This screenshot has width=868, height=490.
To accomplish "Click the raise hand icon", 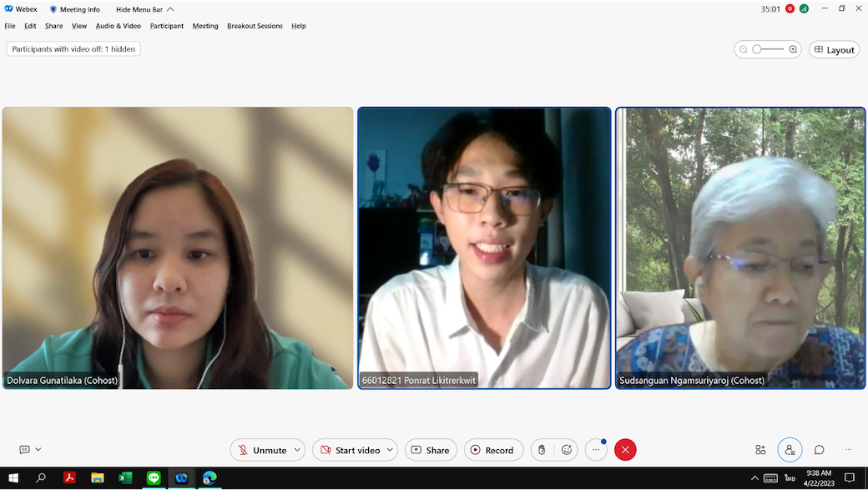I will coord(542,450).
